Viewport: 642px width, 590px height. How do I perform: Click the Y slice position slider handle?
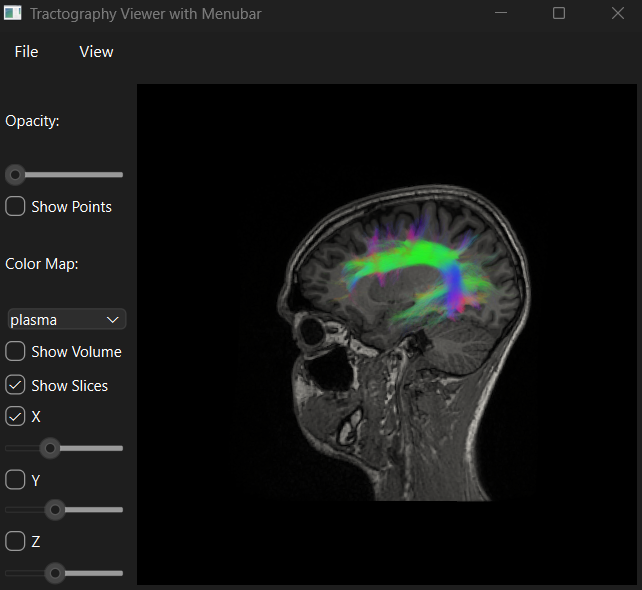[56, 510]
